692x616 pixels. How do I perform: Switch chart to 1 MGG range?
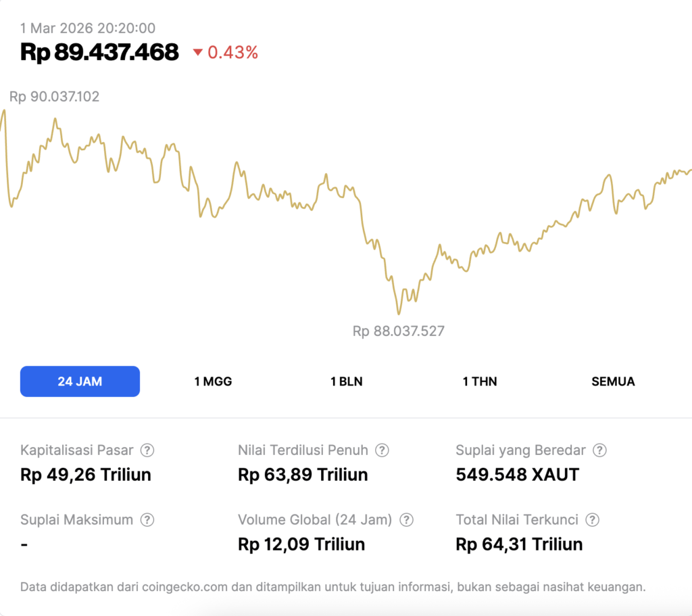(x=213, y=381)
